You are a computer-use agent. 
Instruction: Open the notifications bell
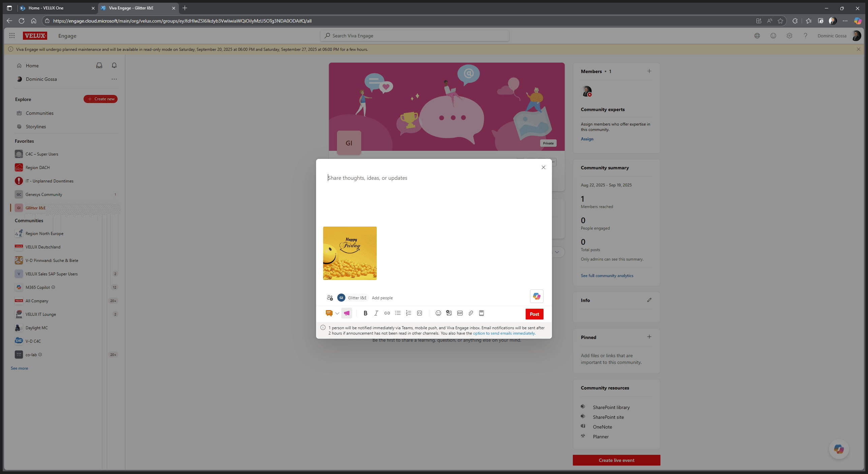click(x=114, y=65)
